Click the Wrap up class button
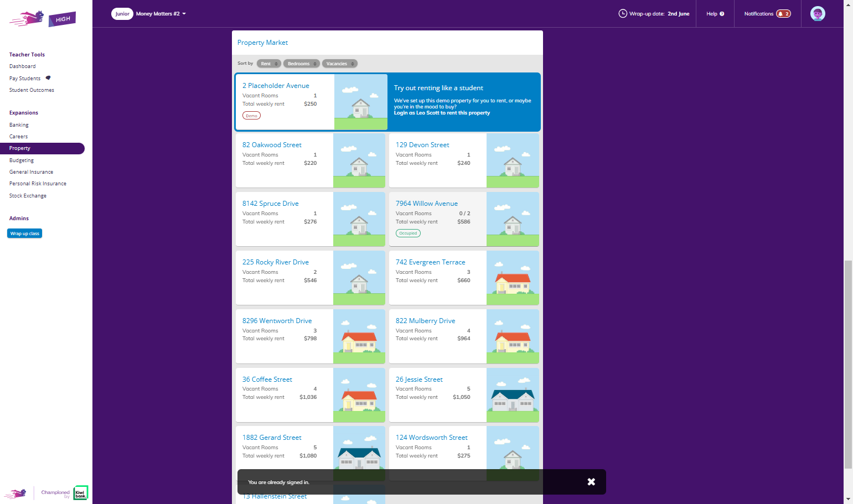Viewport: 853px width, 504px height. coord(25,233)
